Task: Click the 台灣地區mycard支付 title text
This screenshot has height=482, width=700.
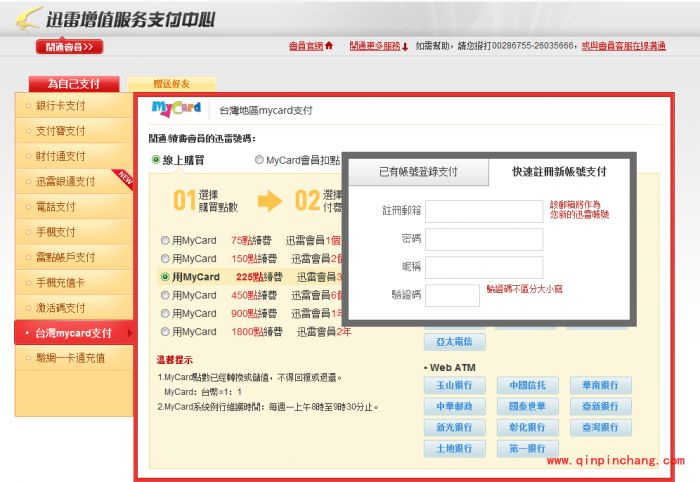Action: click(x=266, y=110)
